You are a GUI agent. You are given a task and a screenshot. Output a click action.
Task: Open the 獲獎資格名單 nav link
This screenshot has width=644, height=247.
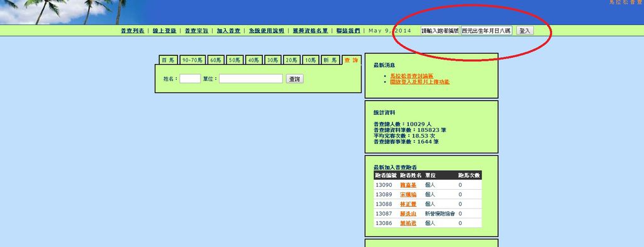(x=310, y=31)
